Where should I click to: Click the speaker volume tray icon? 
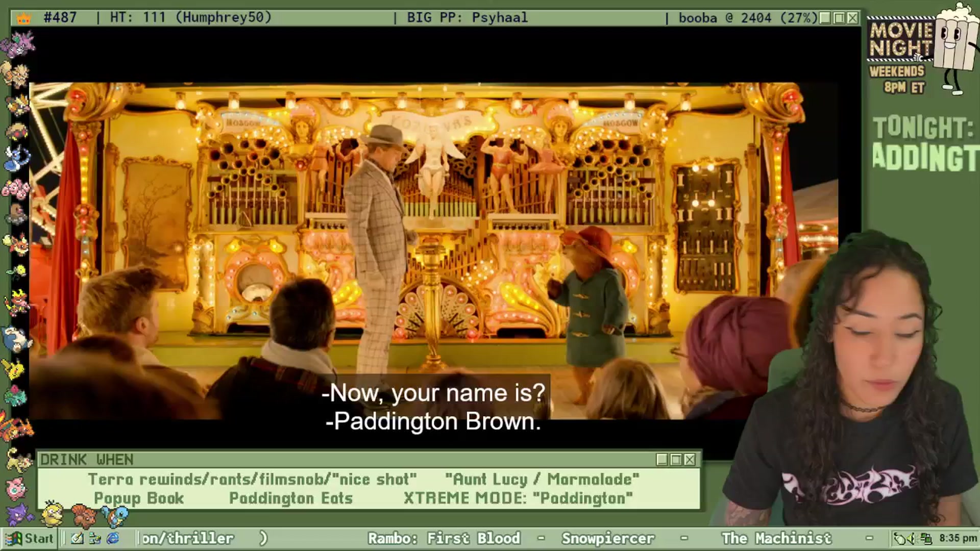(x=912, y=539)
